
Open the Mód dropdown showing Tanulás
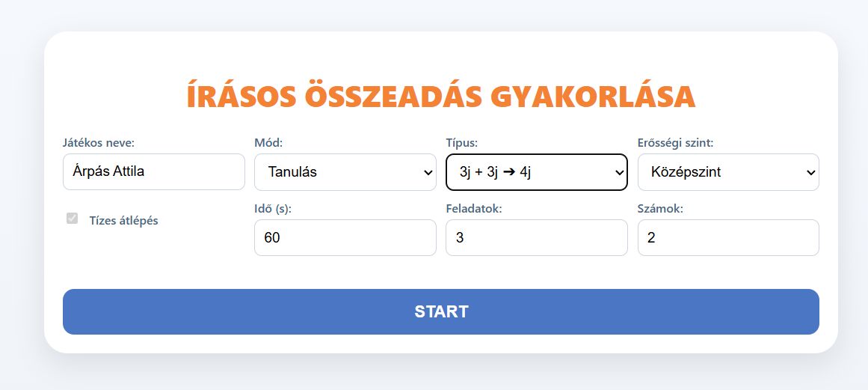(345, 172)
